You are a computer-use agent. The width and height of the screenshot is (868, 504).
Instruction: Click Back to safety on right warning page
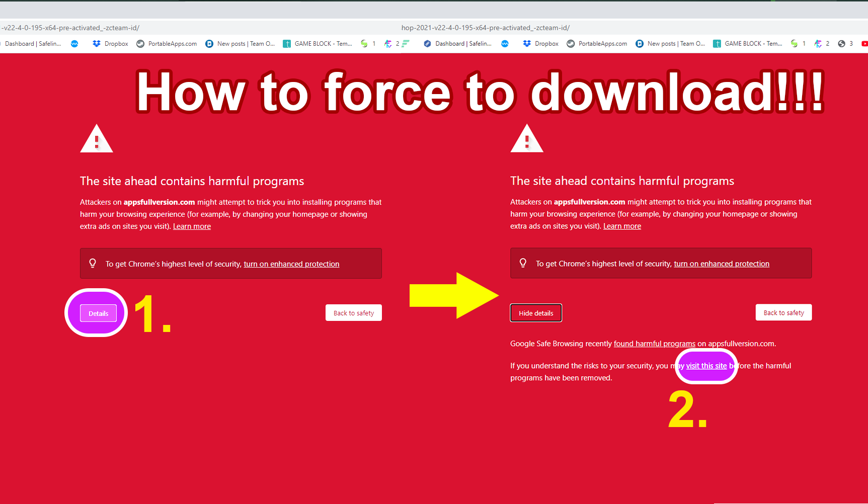pos(784,312)
